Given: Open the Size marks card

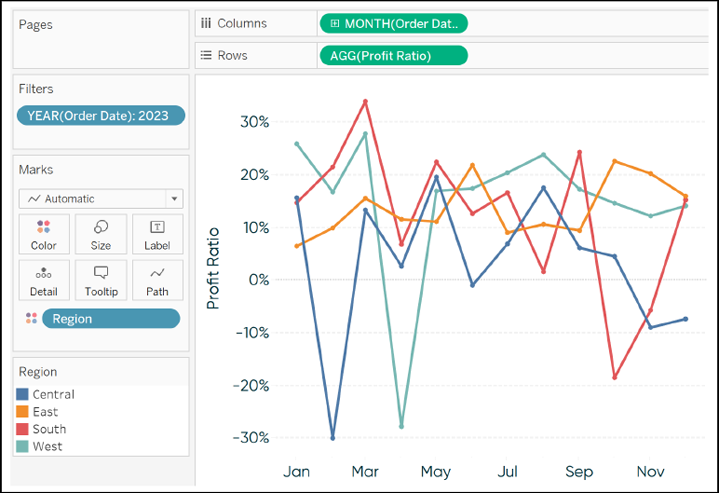Looking at the screenshot, I should (x=101, y=234).
